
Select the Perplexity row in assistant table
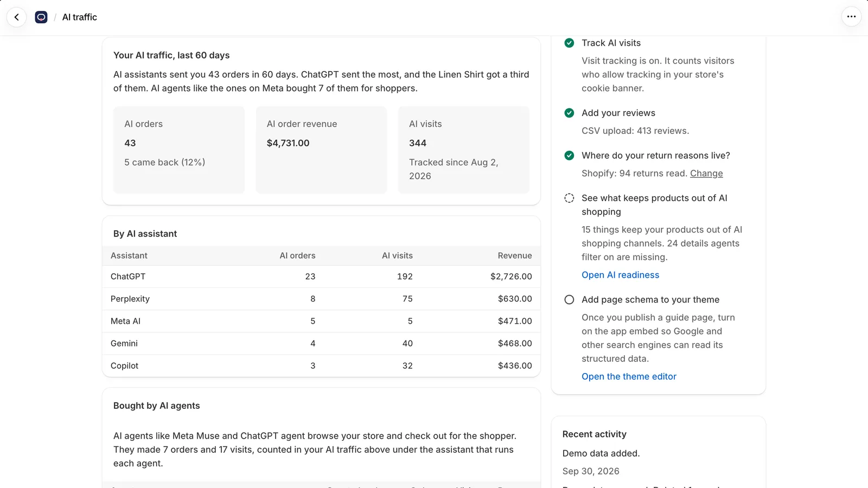[321, 299]
